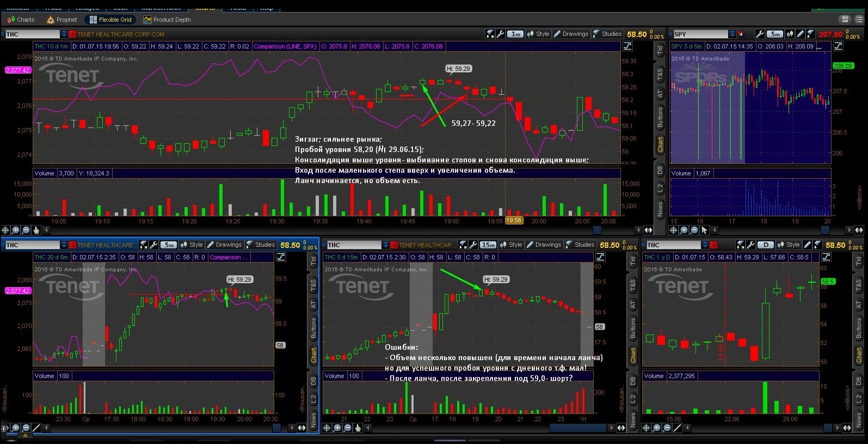Click candlestick Style icon on SPY chart

point(790,34)
